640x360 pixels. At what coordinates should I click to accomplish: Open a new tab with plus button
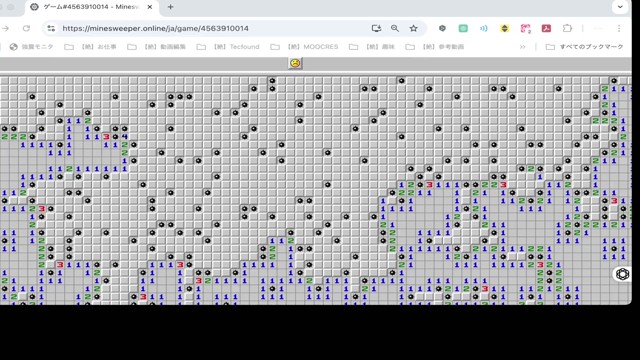pos(170,7)
